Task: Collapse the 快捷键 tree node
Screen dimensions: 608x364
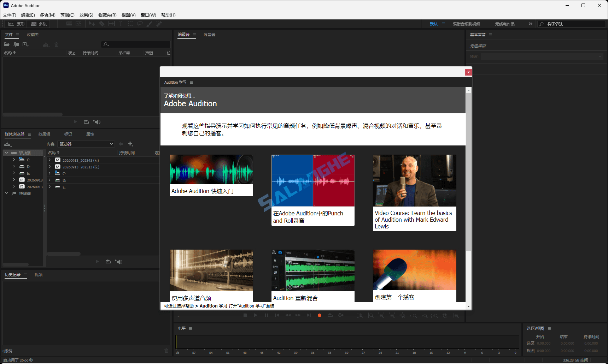Action: pyautogui.click(x=6, y=193)
